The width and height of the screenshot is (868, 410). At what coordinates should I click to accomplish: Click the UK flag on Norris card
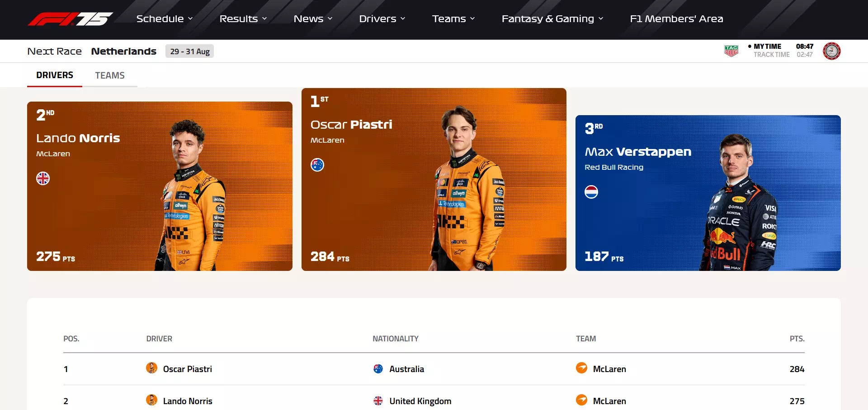click(x=43, y=178)
